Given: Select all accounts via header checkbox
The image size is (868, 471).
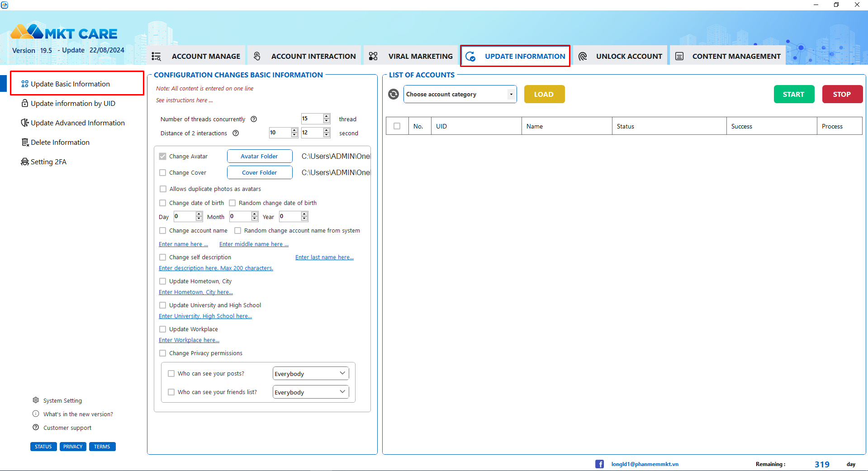Looking at the screenshot, I should click(x=397, y=126).
